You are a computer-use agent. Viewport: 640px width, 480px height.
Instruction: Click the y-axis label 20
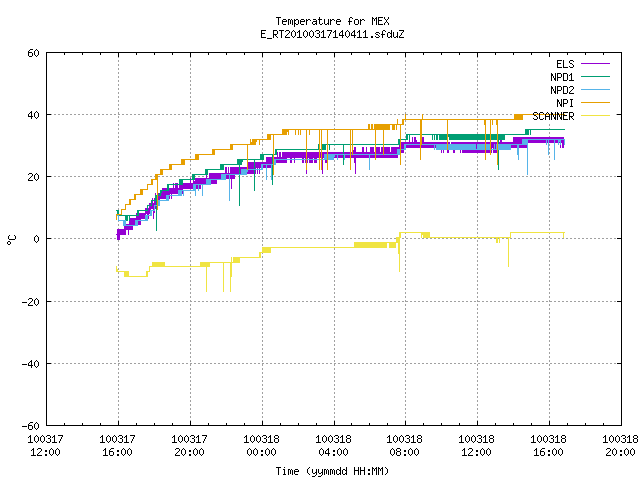(33, 177)
